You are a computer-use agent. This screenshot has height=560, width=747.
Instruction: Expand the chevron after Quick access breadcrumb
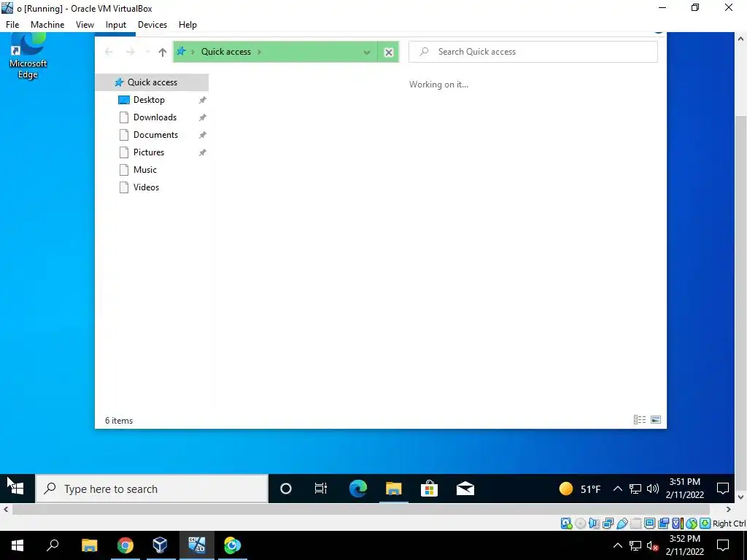coord(259,52)
